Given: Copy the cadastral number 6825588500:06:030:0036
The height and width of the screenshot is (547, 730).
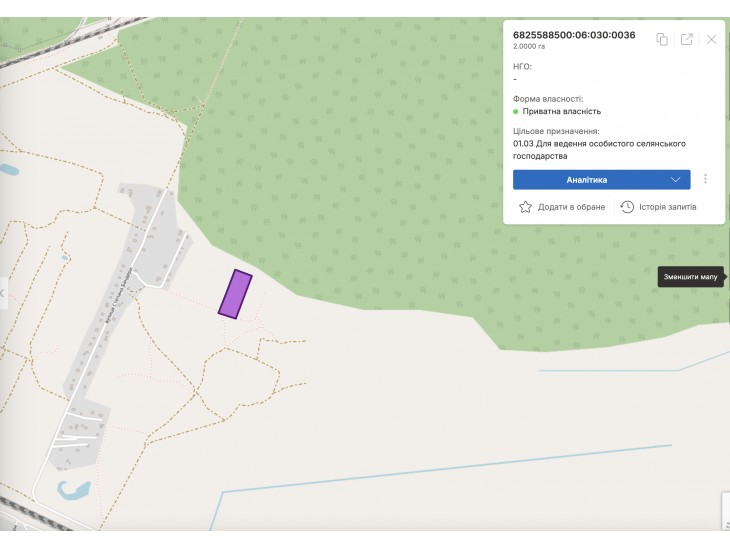Looking at the screenshot, I should click(662, 40).
